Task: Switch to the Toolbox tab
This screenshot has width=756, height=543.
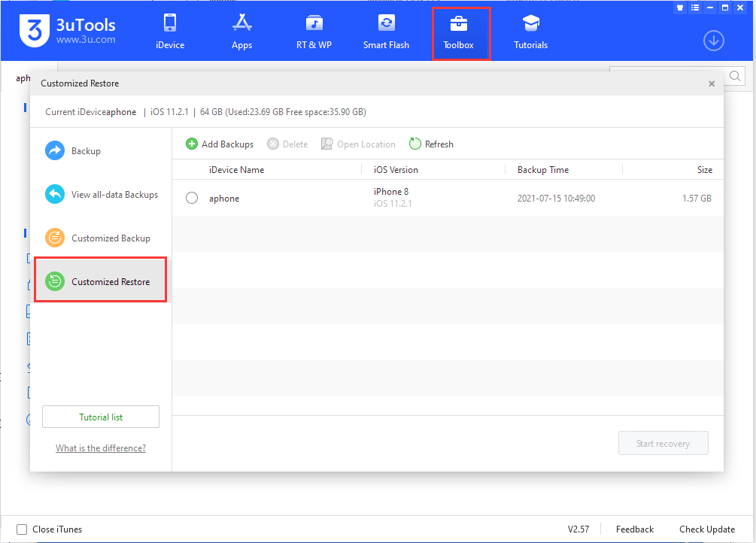Action: pyautogui.click(x=458, y=32)
